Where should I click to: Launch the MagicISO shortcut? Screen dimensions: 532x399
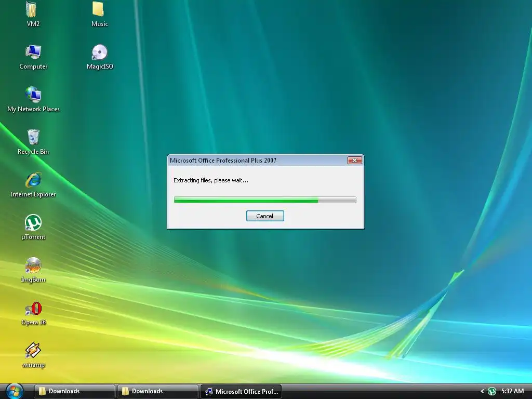pos(99,52)
